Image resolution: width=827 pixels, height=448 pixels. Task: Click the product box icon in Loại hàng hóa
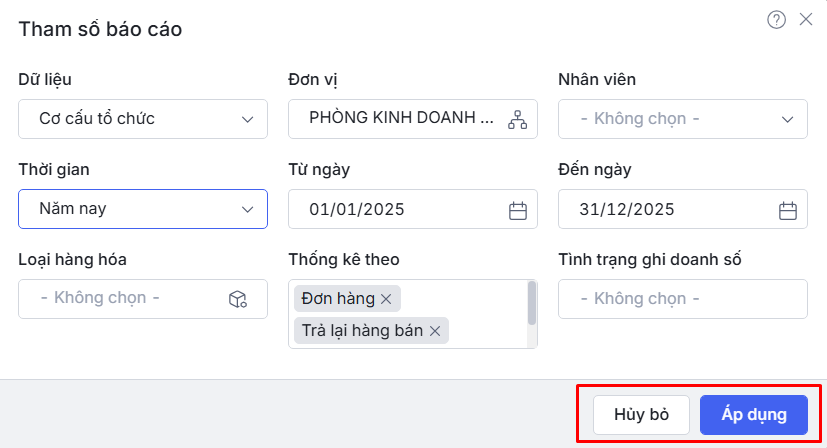[237, 298]
